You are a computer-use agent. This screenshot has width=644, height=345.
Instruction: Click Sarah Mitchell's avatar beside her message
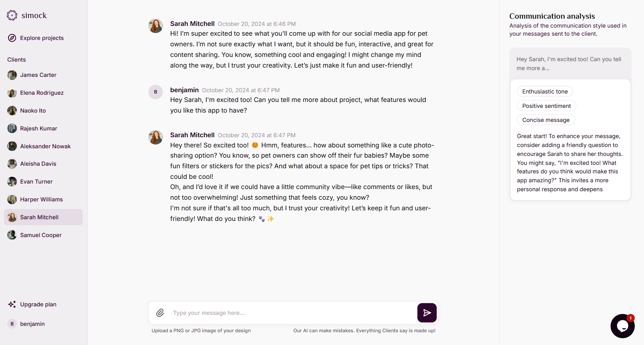point(155,137)
